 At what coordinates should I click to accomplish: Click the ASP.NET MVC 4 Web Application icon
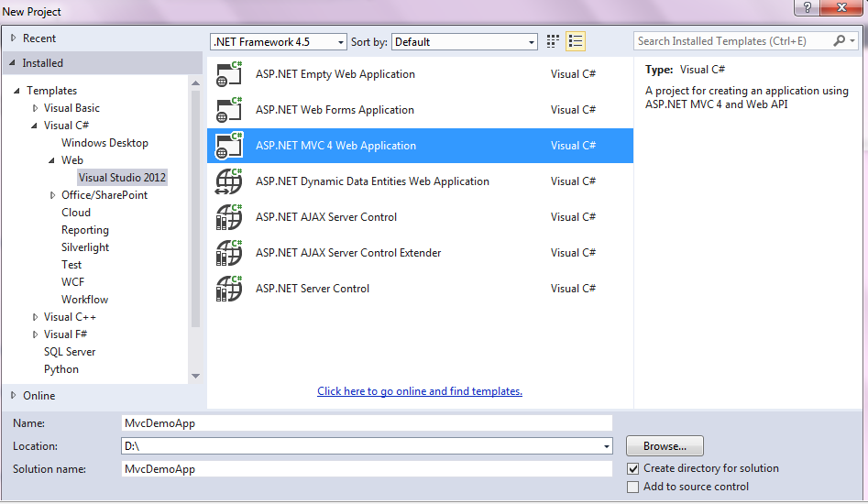[229, 146]
